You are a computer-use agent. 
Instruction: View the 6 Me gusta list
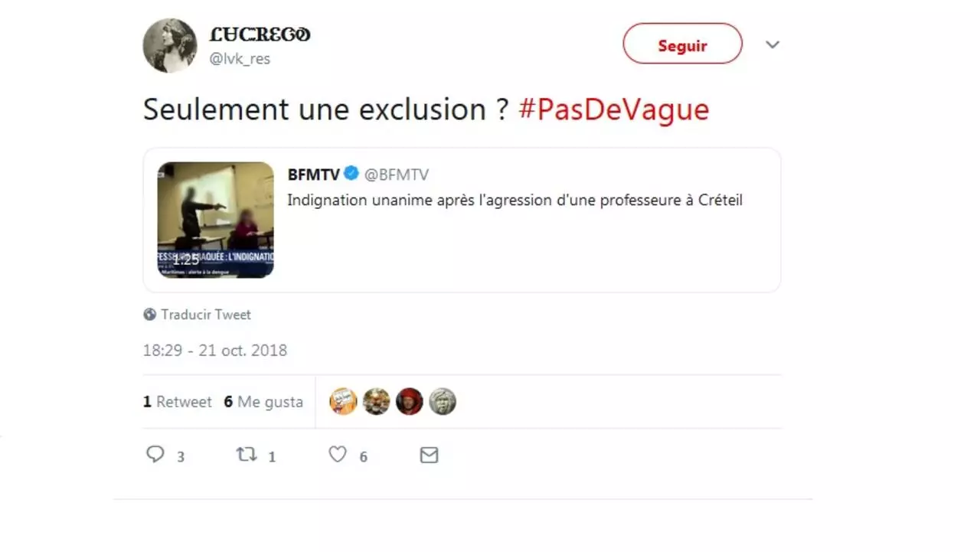point(263,402)
